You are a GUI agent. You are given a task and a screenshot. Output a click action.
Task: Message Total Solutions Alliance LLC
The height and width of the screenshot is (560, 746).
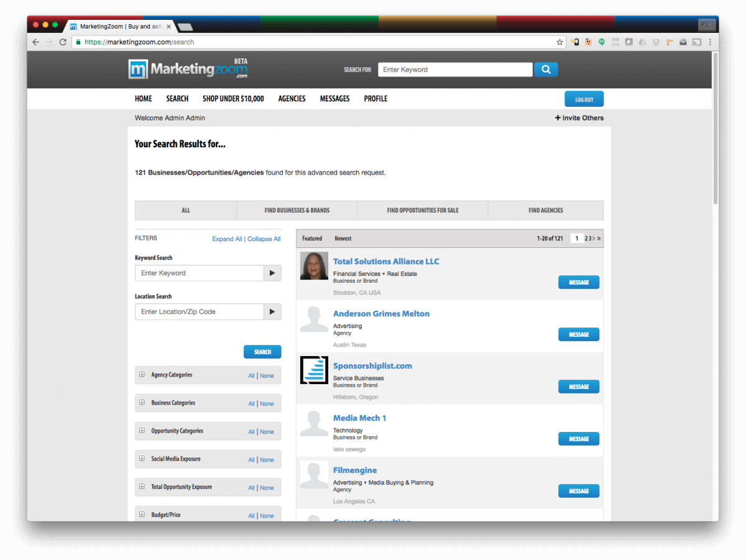click(x=578, y=282)
